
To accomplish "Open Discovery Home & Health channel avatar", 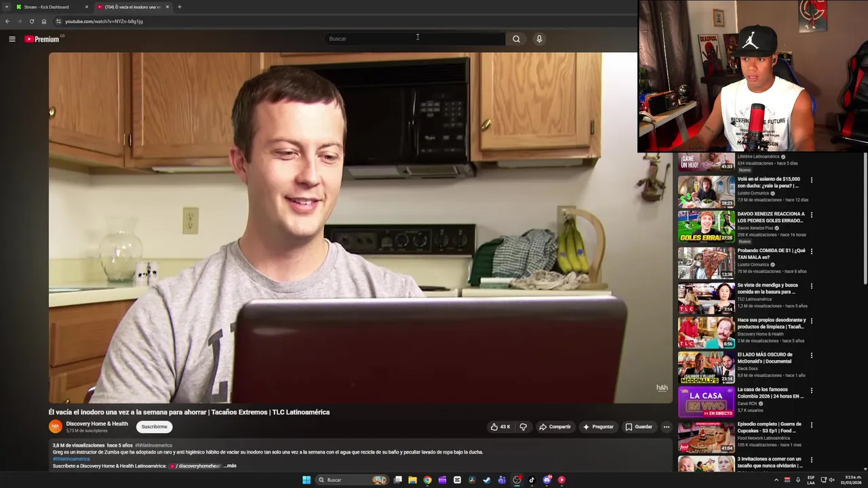I will [x=56, y=426].
